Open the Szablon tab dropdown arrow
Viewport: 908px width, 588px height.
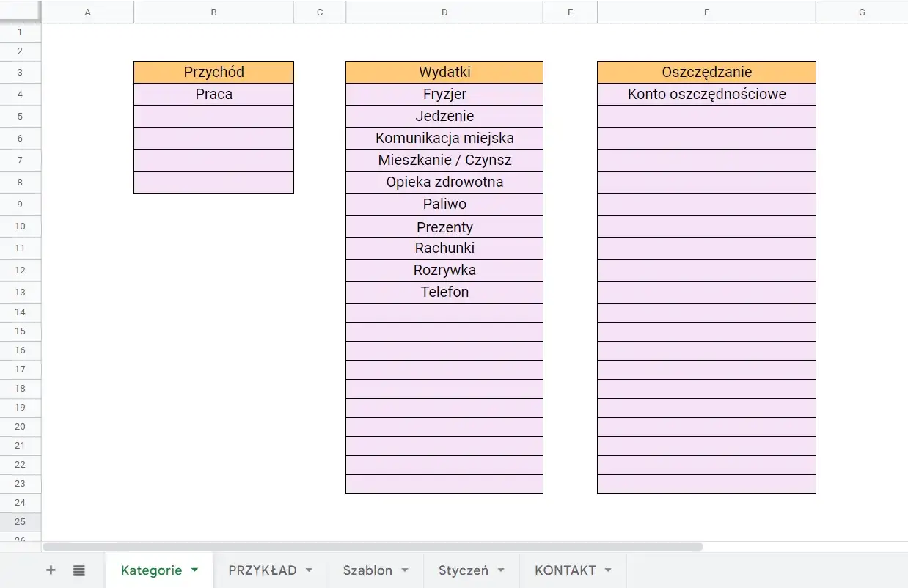(404, 570)
